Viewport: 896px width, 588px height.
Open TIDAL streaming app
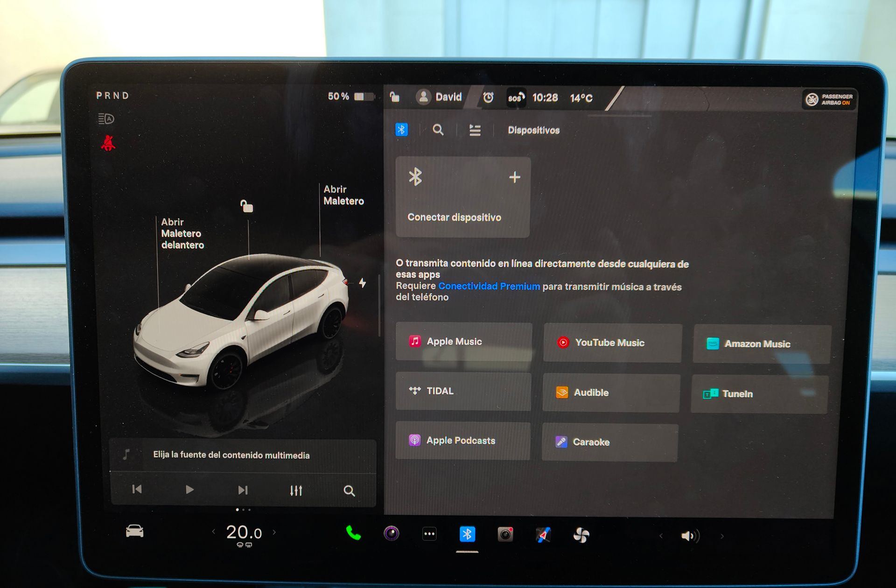point(463,391)
